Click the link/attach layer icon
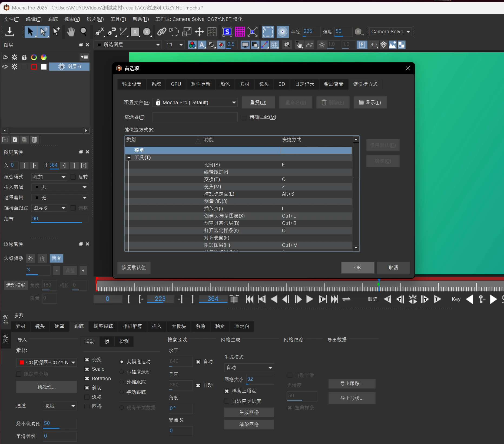The width and height of the screenshot is (504, 444). tap(161, 32)
